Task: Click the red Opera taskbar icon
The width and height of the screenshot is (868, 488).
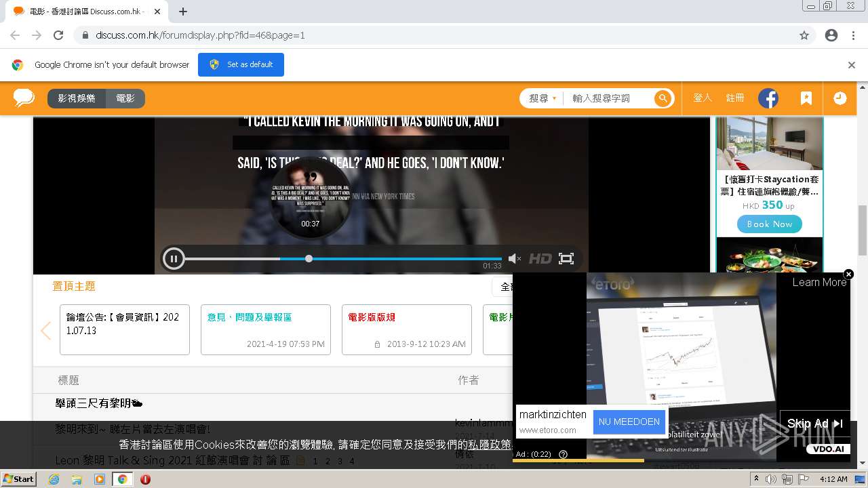Action: point(145,479)
